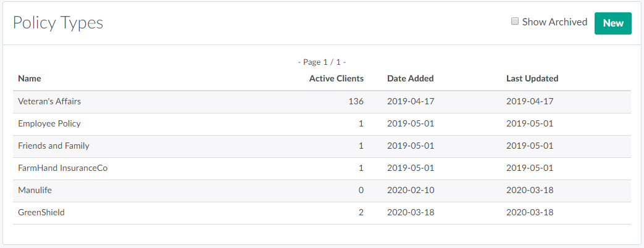The image size is (644, 248).
Task: Sort by Active Clients column header
Action: click(336, 78)
